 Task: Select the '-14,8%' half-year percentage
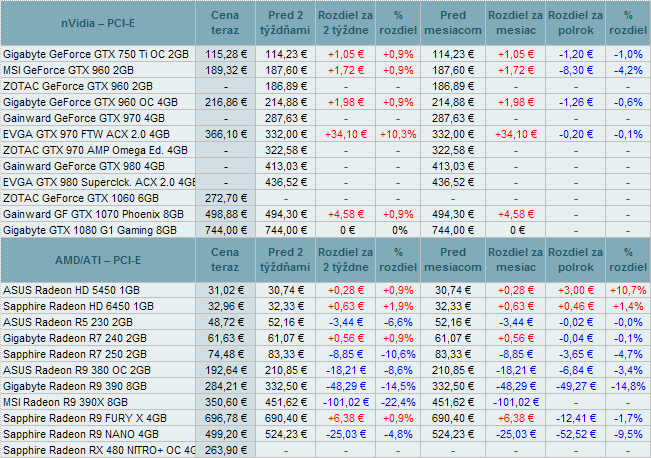(x=628, y=386)
